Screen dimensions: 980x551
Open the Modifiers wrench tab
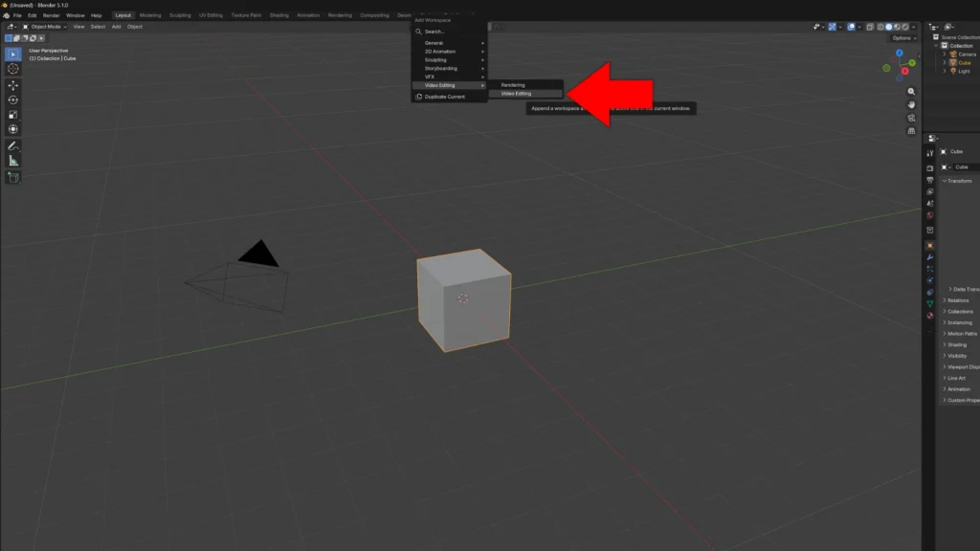(930, 257)
